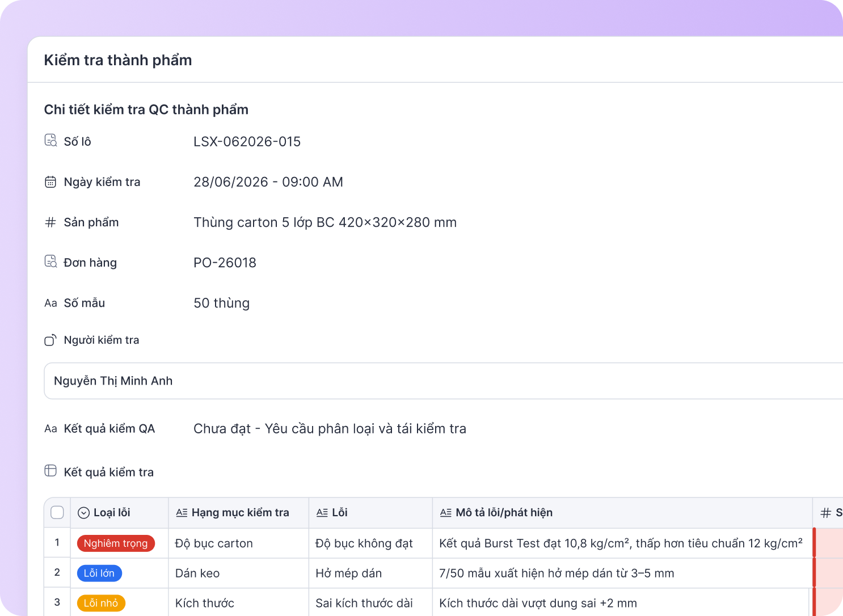Click the table icon beside Kết quả kiểm tra
Screen dimensions: 843x616
50,471
